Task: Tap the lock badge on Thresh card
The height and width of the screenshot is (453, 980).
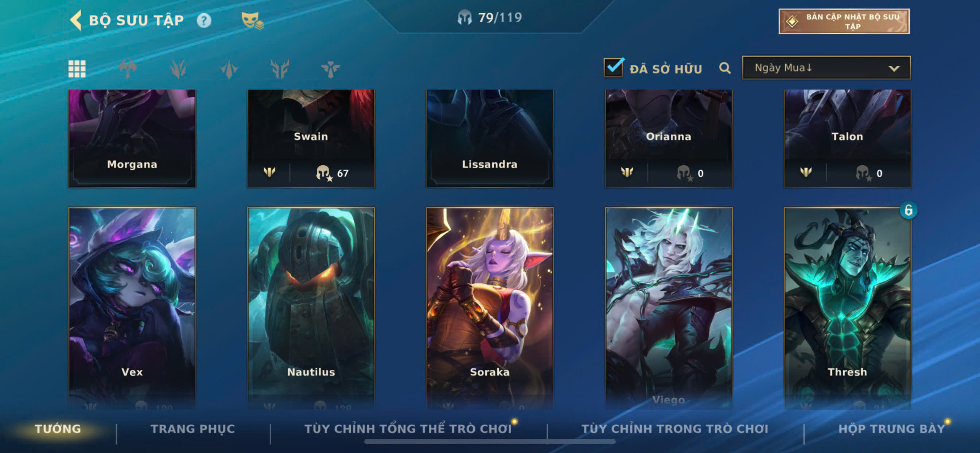Action: pyautogui.click(x=909, y=210)
